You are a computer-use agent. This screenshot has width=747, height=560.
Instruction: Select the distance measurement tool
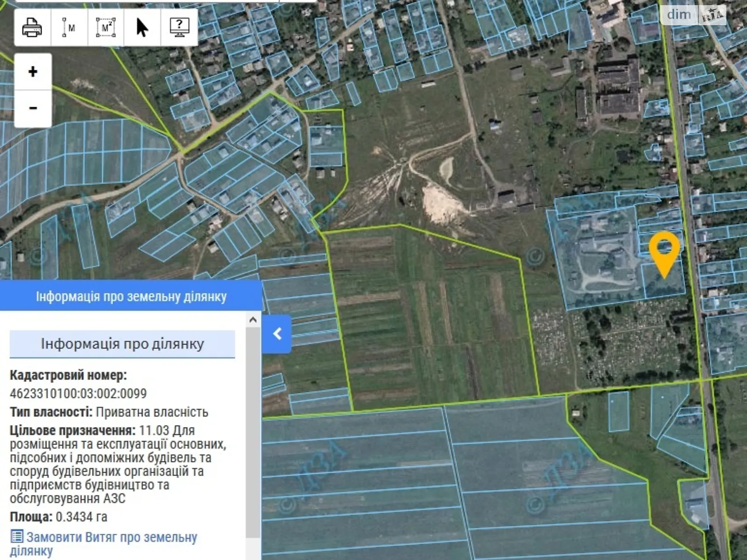[x=69, y=28]
